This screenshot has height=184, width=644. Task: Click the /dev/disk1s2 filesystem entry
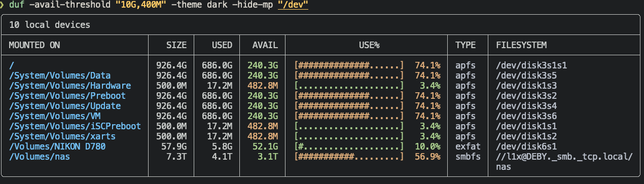click(x=526, y=136)
